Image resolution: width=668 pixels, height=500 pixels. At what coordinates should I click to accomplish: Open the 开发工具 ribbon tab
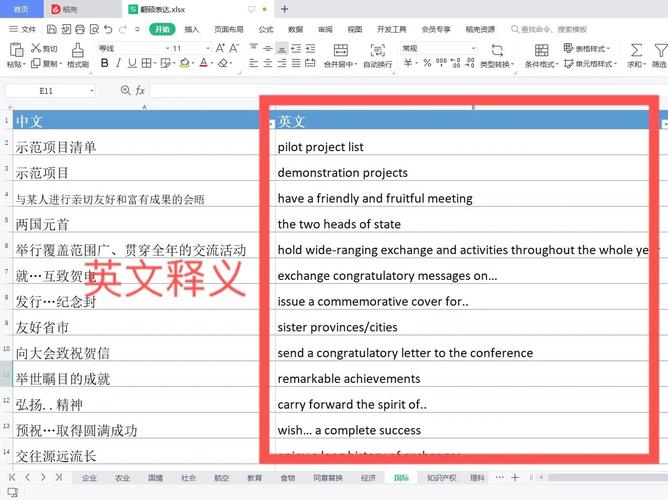(392, 29)
